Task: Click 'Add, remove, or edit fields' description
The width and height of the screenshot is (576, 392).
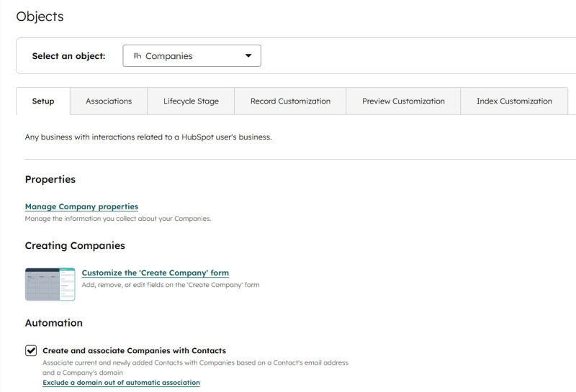Action: (x=171, y=285)
